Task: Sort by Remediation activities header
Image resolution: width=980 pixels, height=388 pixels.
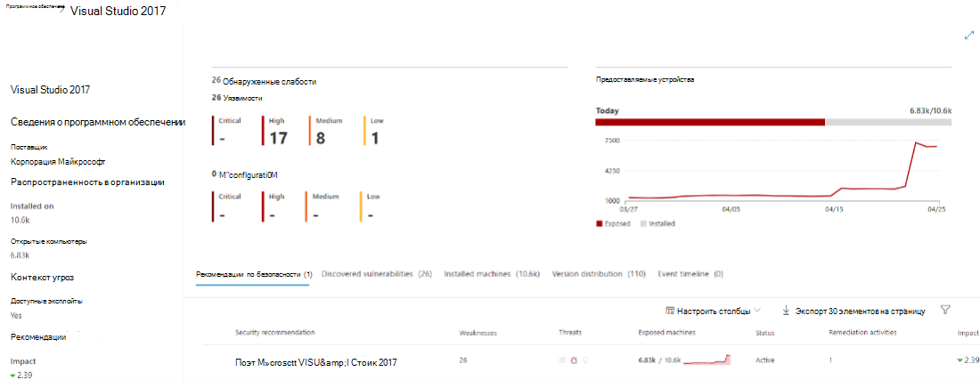Action: pos(862,333)
